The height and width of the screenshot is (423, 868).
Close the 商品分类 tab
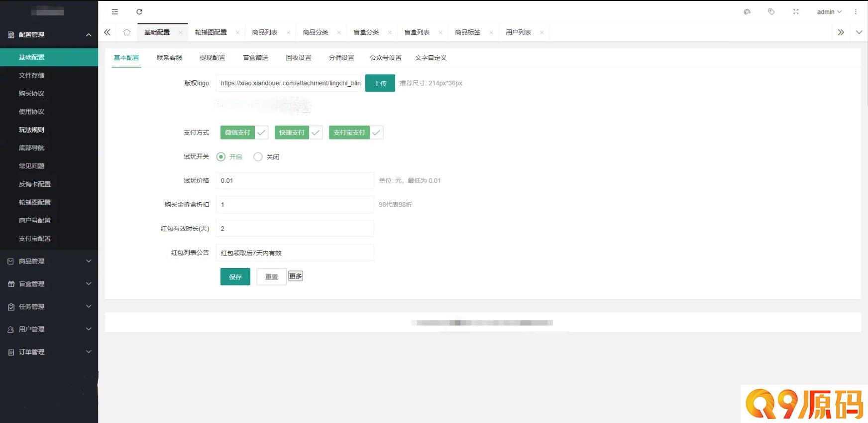tap(339, 32)
